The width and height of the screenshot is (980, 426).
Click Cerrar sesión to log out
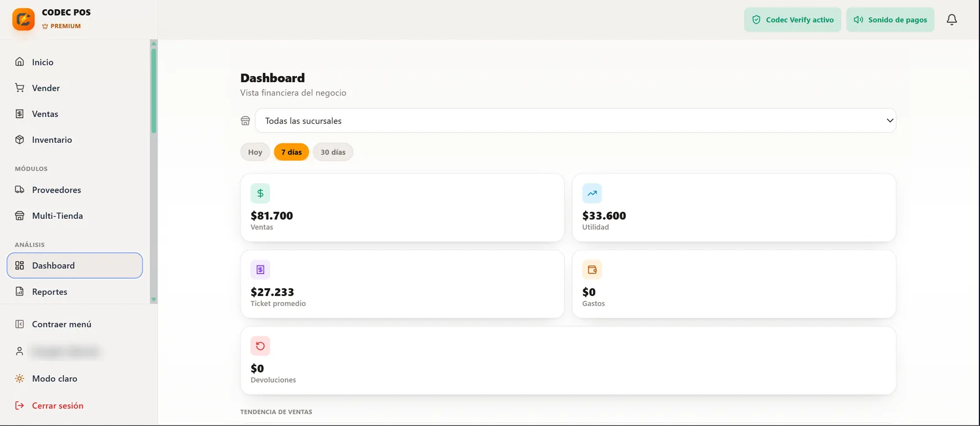click(x=75, y=406)
